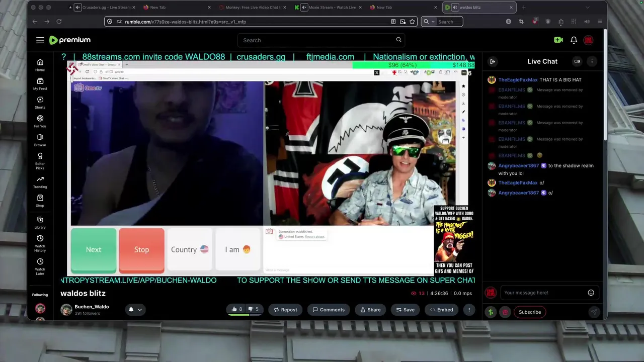Click the Subscribe button in chat
The image size is (644, 362).
pos(530,312)
